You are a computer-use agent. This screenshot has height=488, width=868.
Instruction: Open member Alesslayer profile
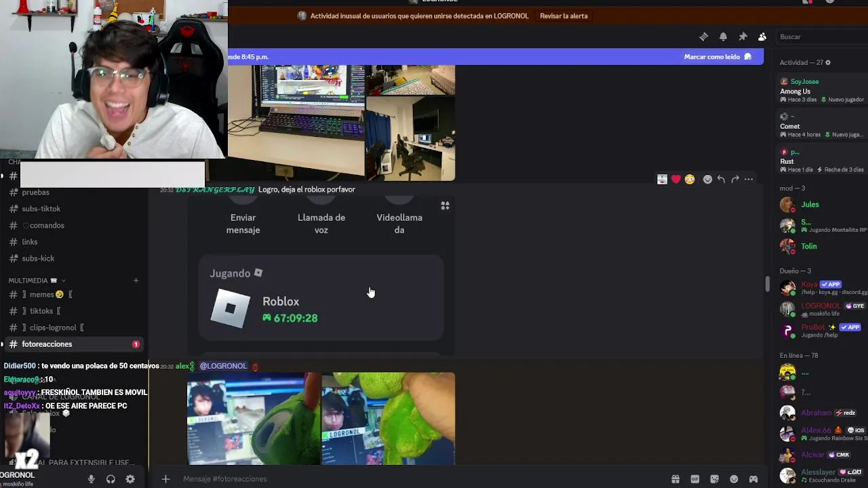(822, 476)
